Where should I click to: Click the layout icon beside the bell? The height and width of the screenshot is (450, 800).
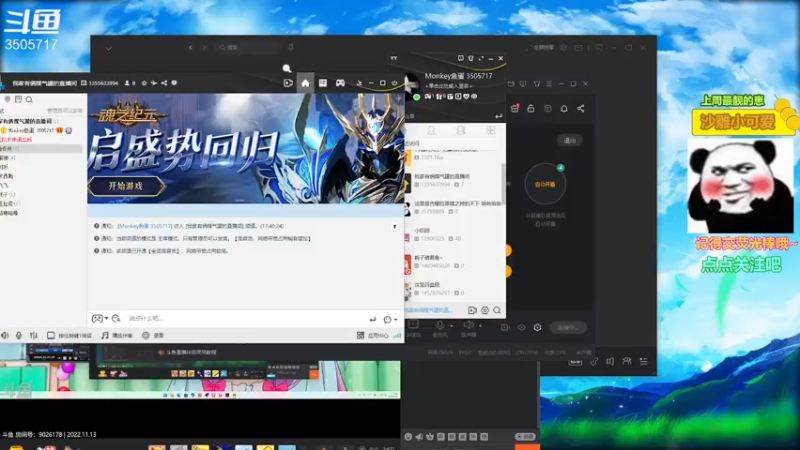tap(547, 109)
